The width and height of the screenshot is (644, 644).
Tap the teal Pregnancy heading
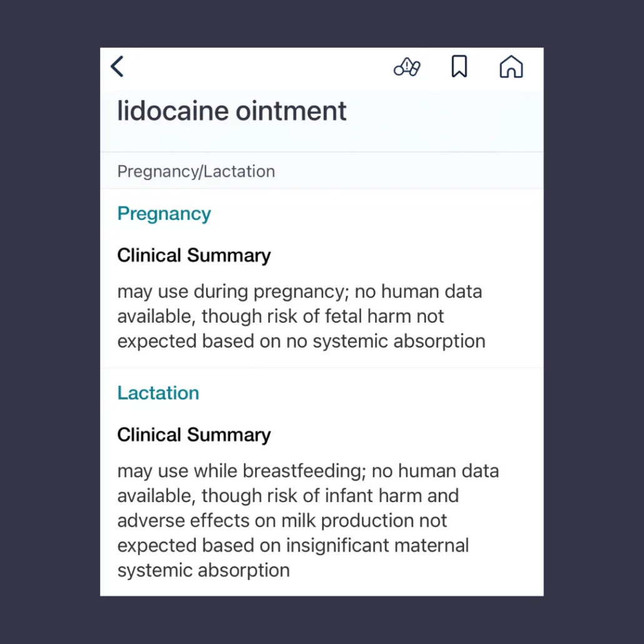(164, 214)
